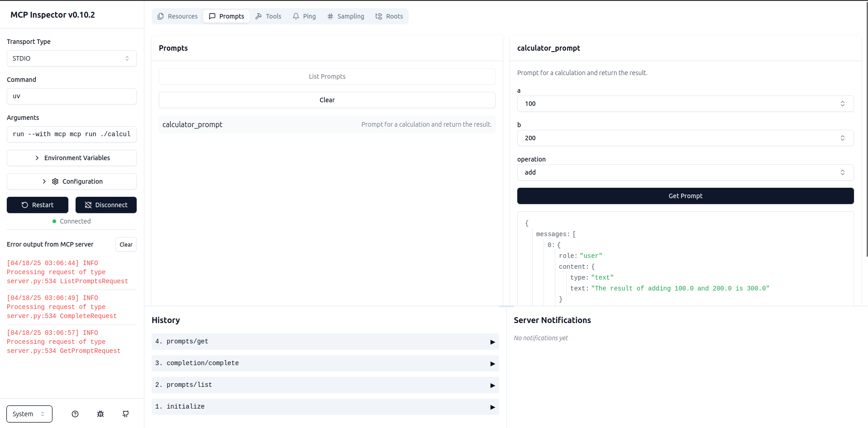Click the Disconnect icon button
The image size is (868, 428).
pyautogui.click(x=88, y=204)
